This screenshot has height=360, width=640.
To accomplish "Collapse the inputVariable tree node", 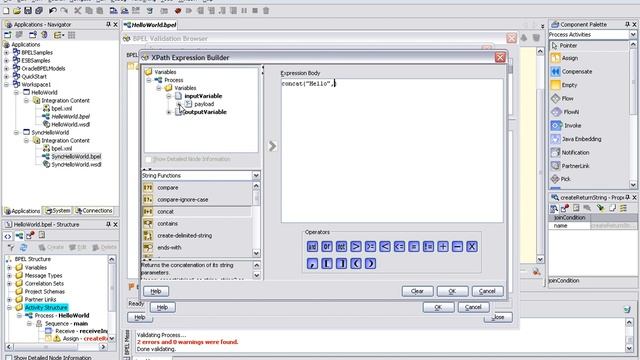I will [x=169, y=96].
